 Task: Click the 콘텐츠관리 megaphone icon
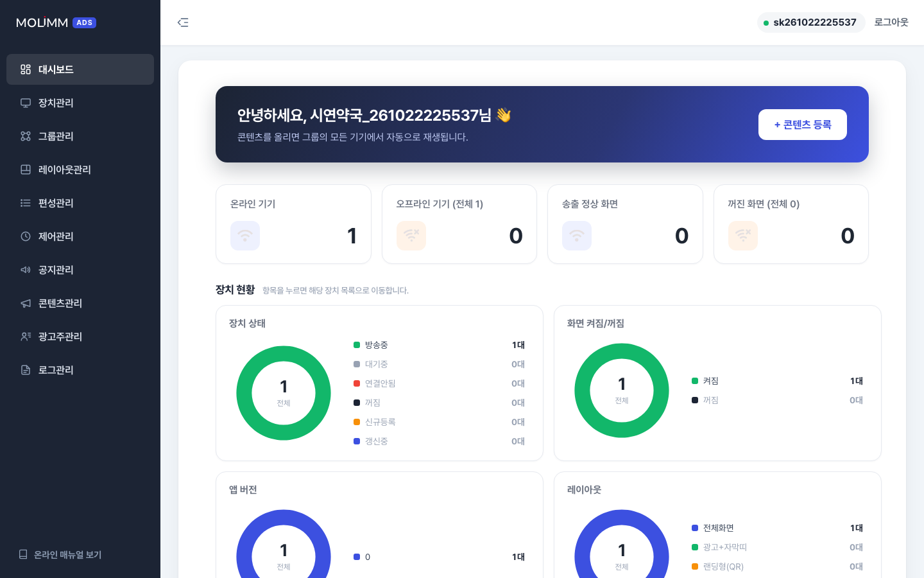26,303
